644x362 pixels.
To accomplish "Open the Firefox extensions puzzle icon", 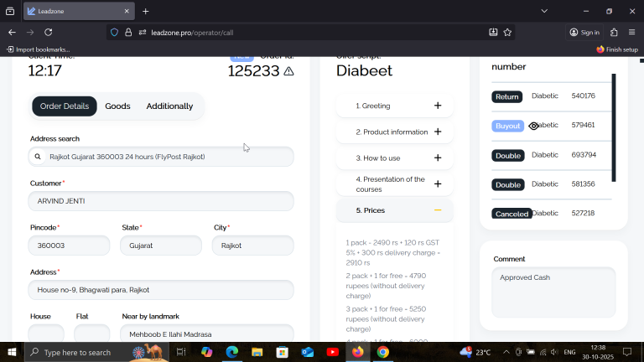I will pos(614,33).
